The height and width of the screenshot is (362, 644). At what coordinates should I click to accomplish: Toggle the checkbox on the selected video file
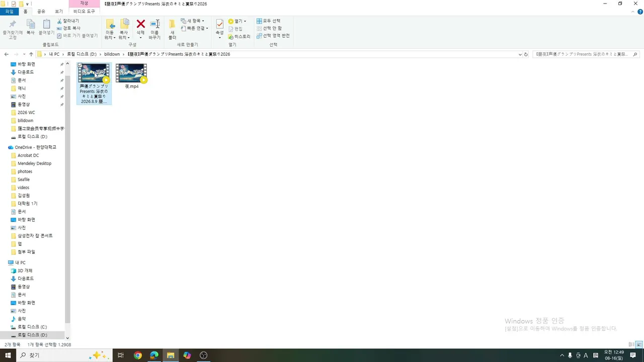80,65
